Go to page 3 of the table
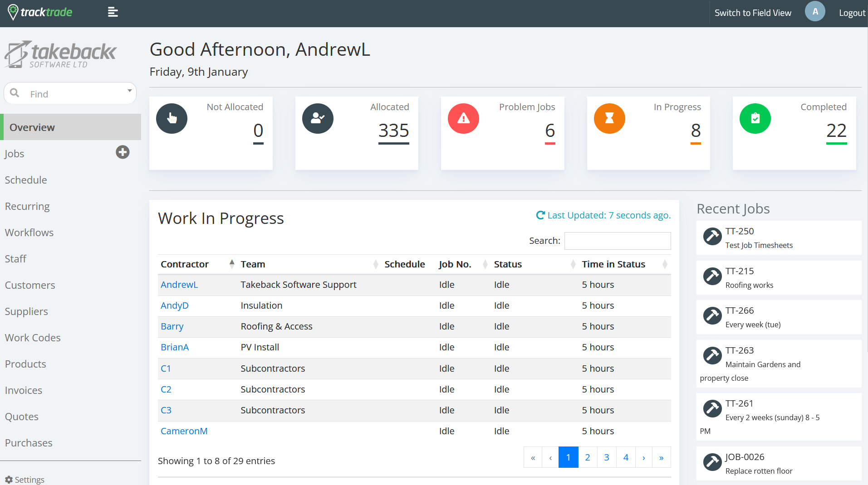This screenshot has height=485, width=868. click(x=607, y=457)
